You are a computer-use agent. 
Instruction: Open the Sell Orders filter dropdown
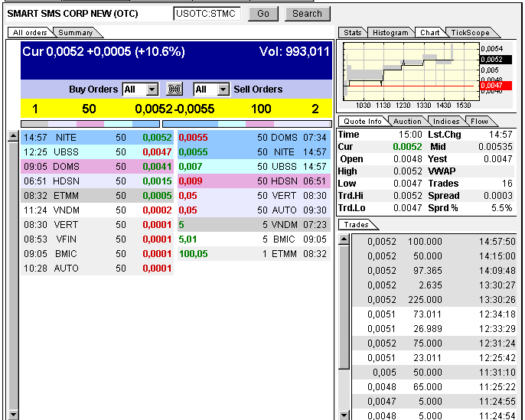223,90
